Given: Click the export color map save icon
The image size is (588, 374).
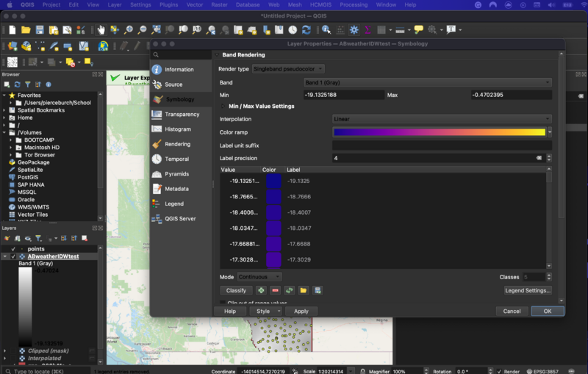Looking at the screenshot, I should point(318,290).
